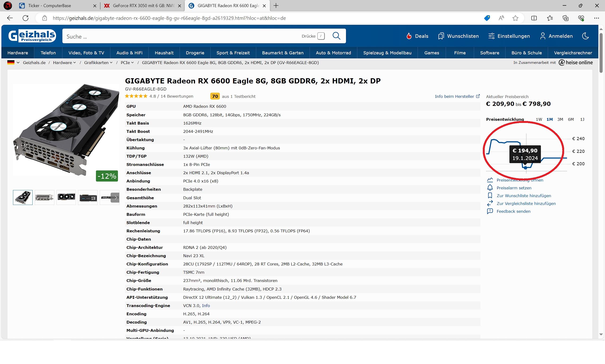The width and height of the screenshot is (605, 364).
Task: Expand the German flag country dropdown
Action: point(13,63)
